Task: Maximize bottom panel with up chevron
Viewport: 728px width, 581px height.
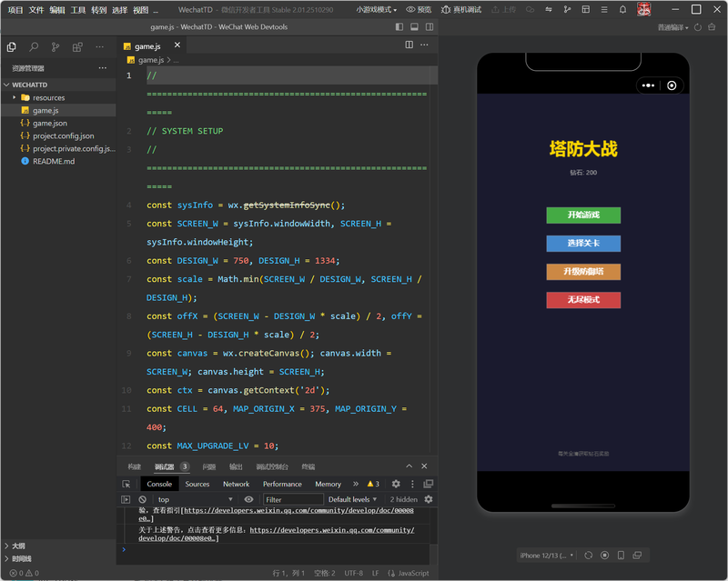Action: tap(409, 466)
